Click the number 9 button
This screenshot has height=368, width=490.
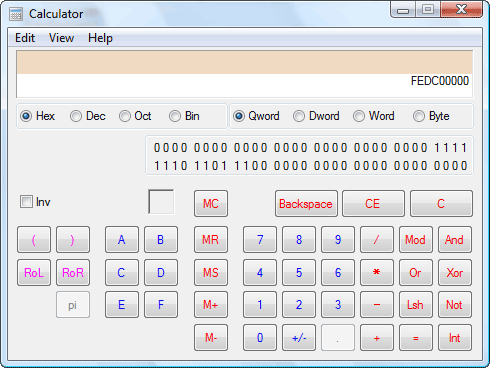click(x=338, y=240)
